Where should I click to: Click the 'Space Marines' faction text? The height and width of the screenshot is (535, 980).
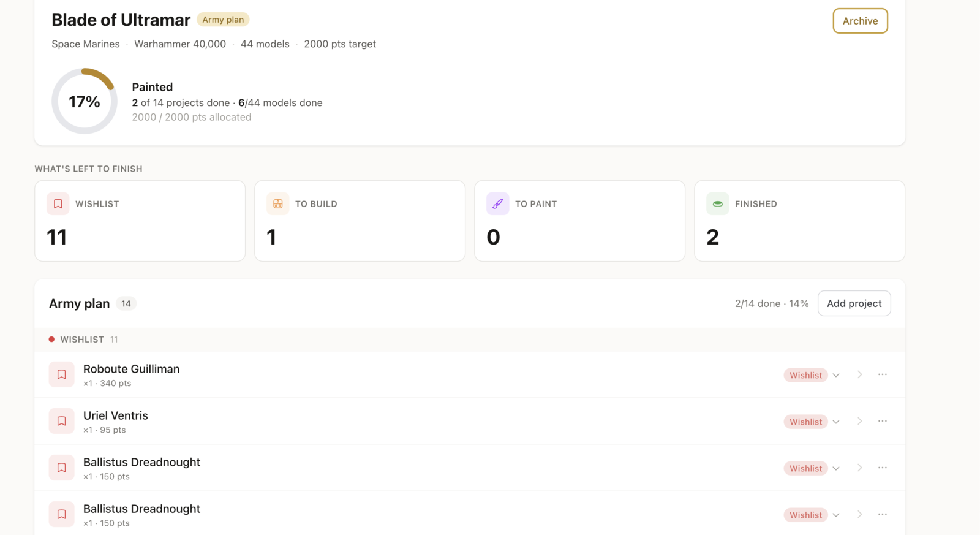click(x=86, y=44)
